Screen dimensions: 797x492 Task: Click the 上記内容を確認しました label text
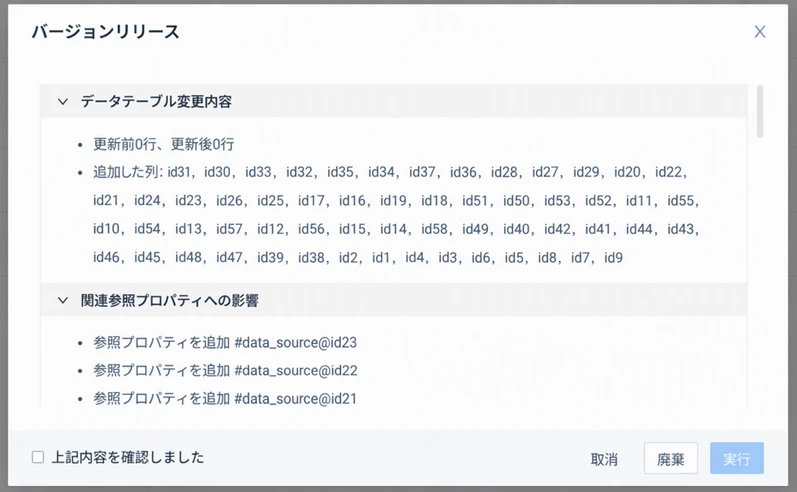[128, 457]
